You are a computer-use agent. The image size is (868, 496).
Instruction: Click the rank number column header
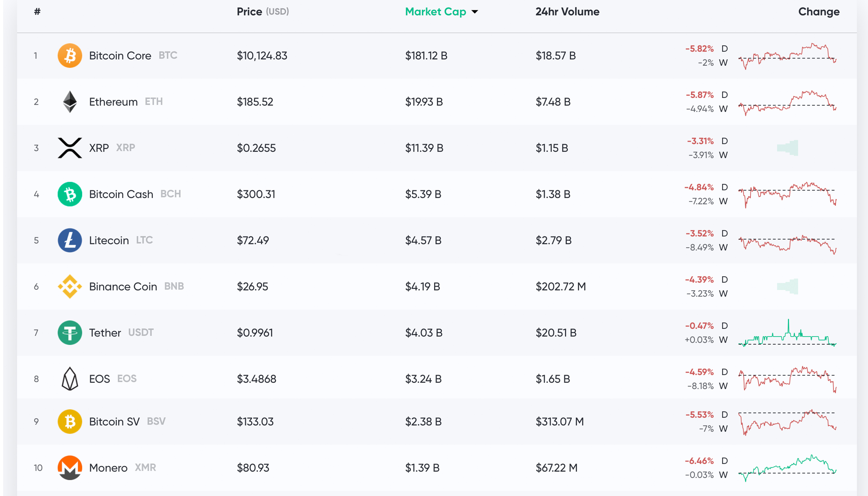pos(37,11)
